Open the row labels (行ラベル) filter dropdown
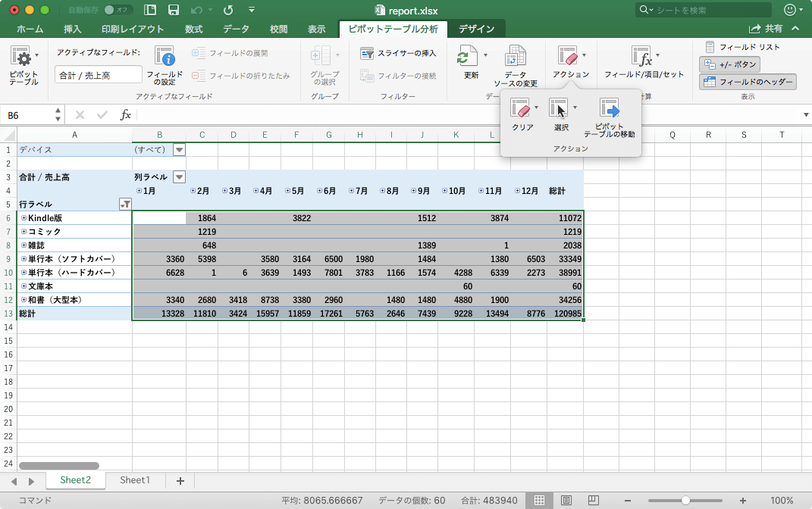The width and height of the screenshot is (812, 509). coord(125,205)
